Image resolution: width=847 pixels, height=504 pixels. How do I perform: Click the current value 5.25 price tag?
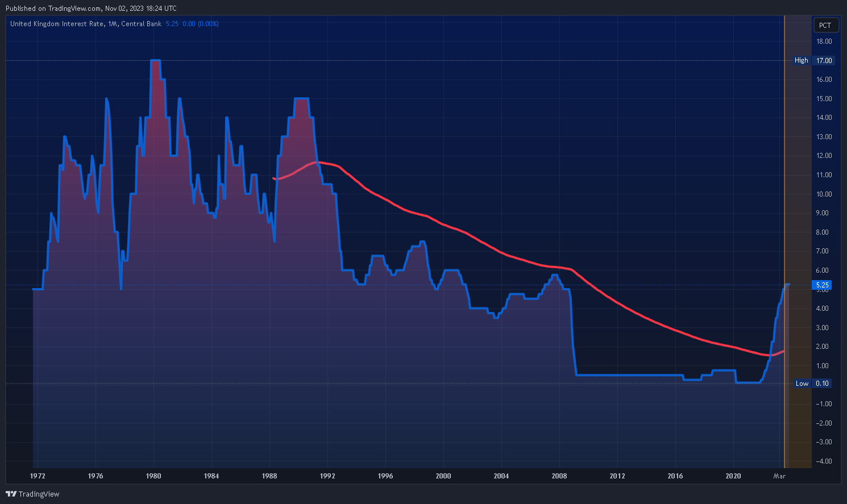tap(823, 285)
